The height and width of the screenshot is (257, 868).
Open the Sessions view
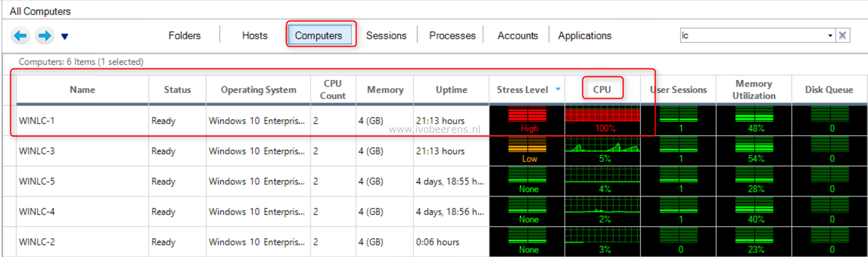pos(386,36)
